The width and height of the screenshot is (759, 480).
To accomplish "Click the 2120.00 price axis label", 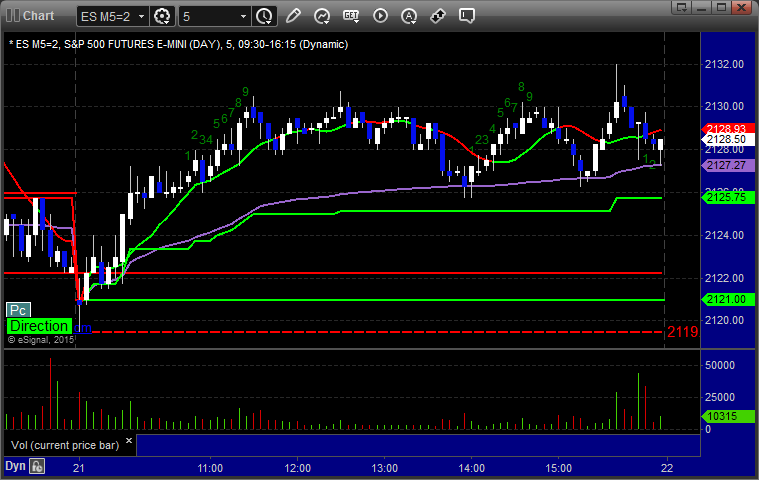I will coord(724,320).
